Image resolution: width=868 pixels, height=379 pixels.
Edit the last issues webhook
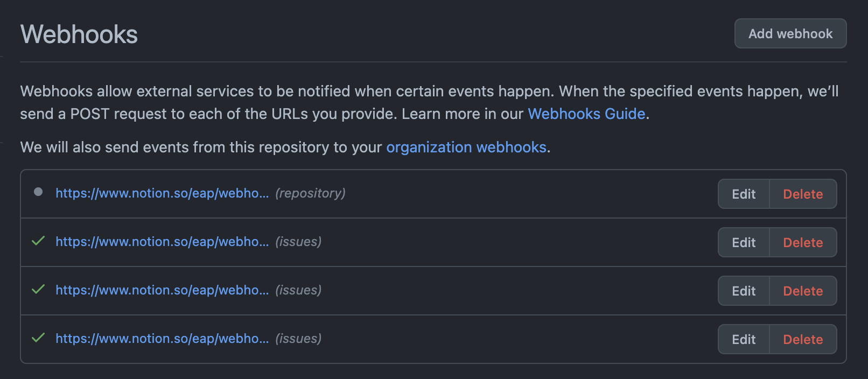pyautogui.click(x=744, y=339)
